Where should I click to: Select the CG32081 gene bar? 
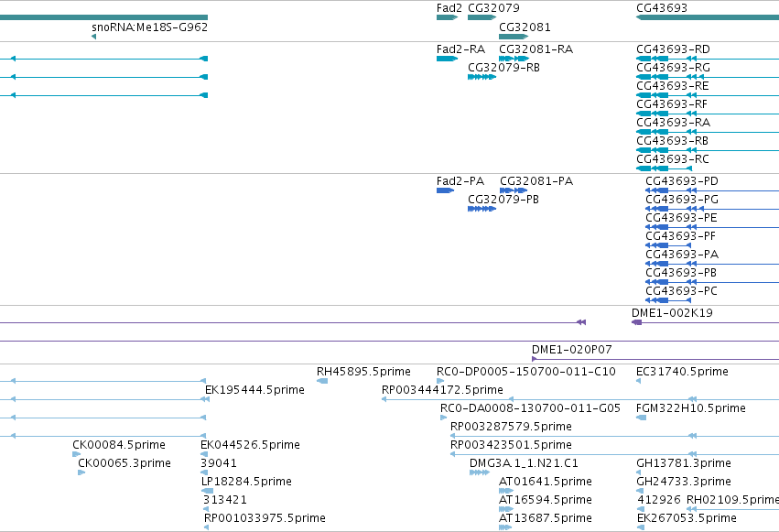tap(514, 37)
